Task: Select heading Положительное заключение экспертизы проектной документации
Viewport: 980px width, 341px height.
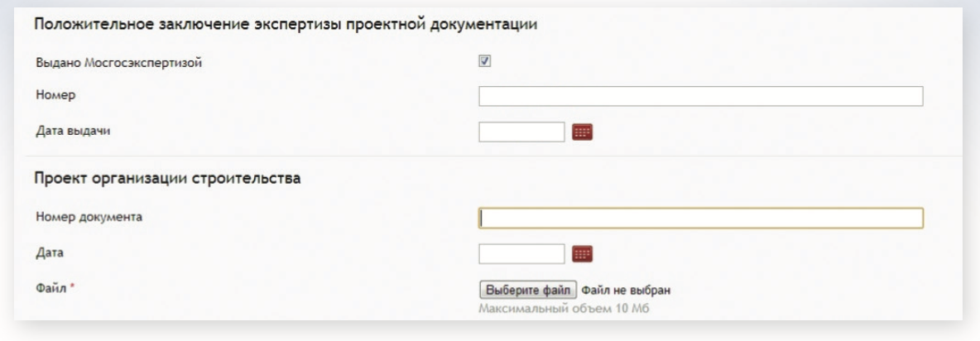Action: coord(286,25)
